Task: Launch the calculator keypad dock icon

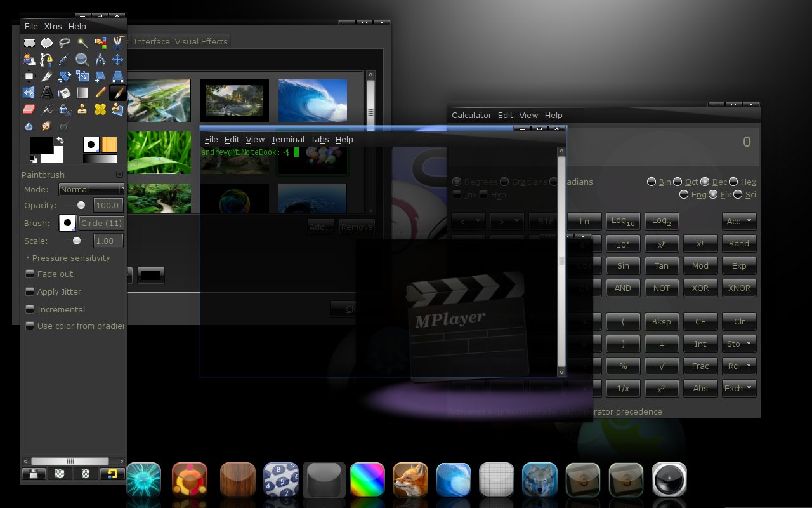Action: click(x=281, y=479)
